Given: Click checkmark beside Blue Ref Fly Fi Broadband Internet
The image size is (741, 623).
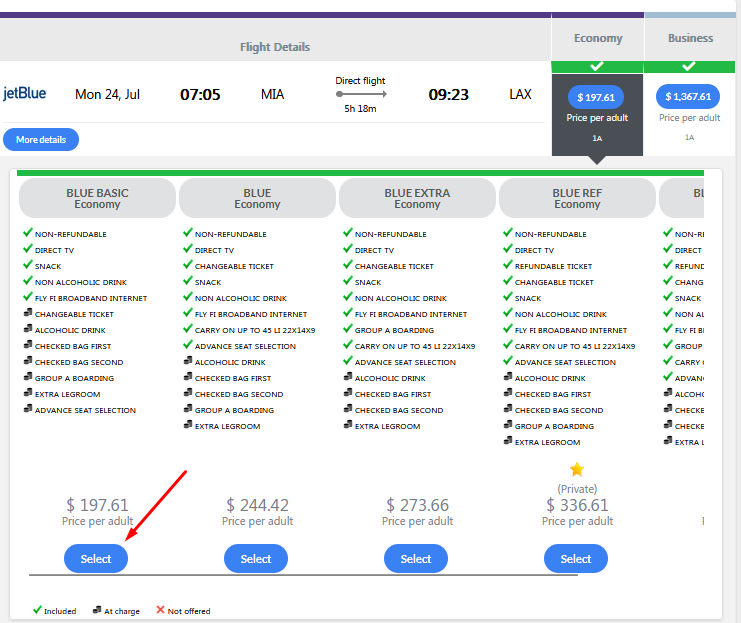Looking at the screenshot, I should (508, 329).
